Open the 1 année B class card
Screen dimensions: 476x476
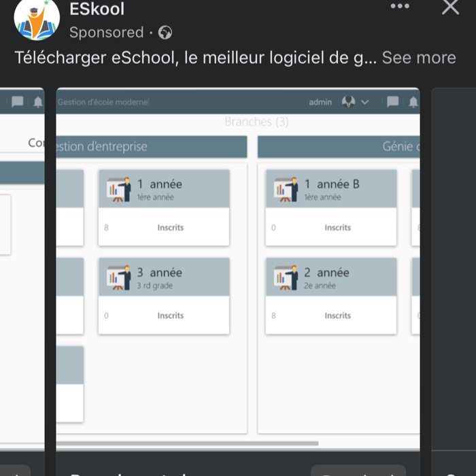click(x=331, y=207)
